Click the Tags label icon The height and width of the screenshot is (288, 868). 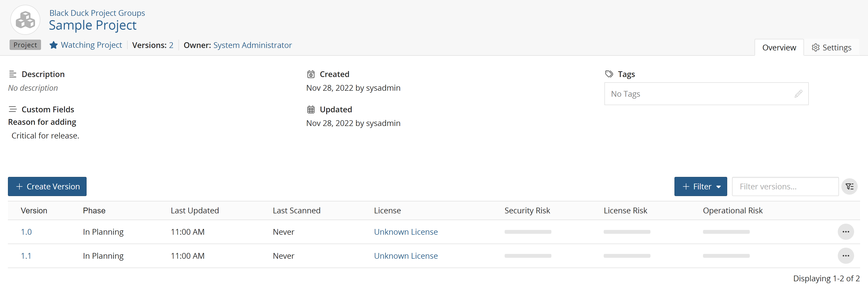[609, 73]
